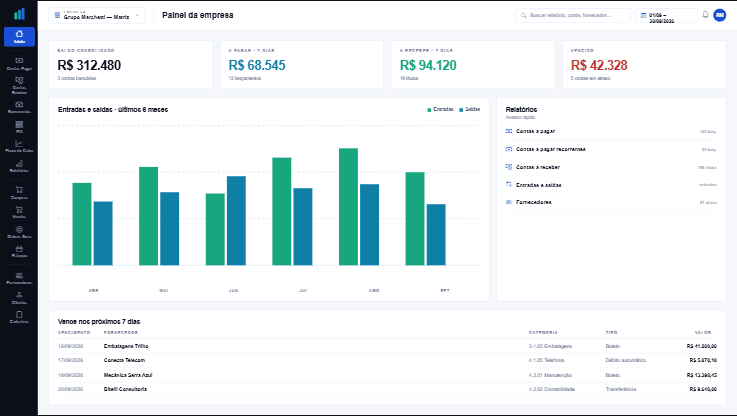737x416 pixels.
Task: Select the R$ 94.120 a receber card
Action: pyautogui.click(x=473, y=64)
